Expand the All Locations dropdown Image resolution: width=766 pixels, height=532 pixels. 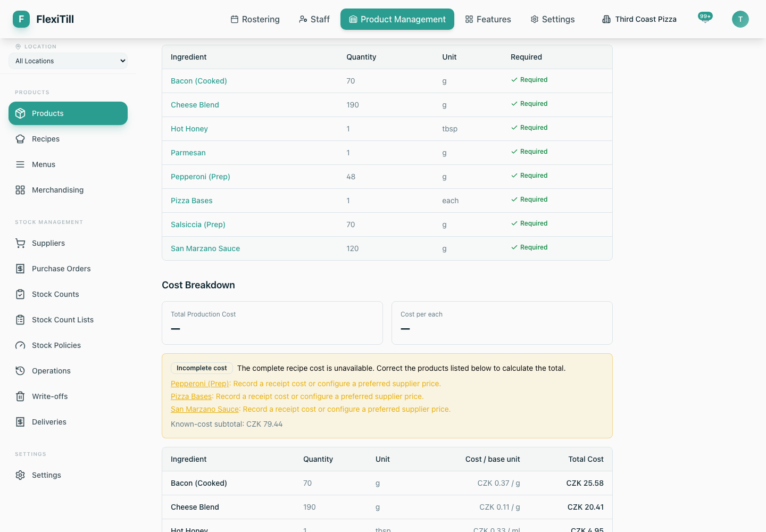click(68, 61)
